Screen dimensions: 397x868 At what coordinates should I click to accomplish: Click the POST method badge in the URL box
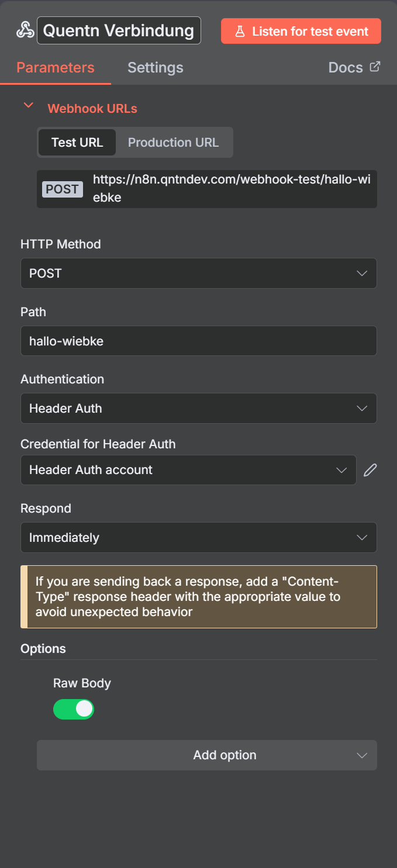tap(63, 189)
